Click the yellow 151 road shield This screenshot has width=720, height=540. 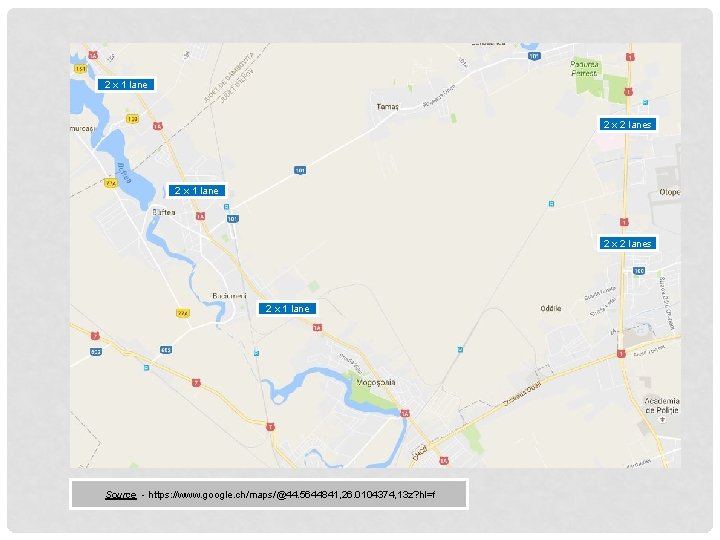(x=80, y=69)
